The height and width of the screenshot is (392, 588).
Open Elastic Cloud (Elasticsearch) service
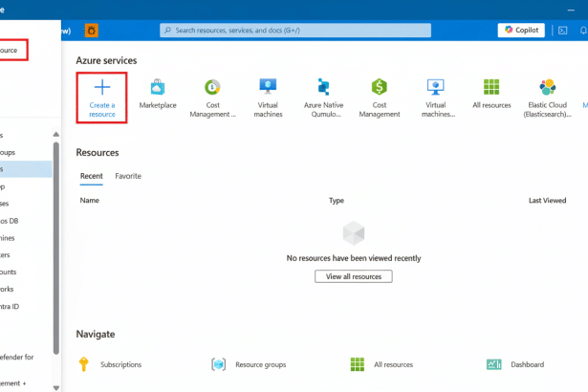coord(547,98)
